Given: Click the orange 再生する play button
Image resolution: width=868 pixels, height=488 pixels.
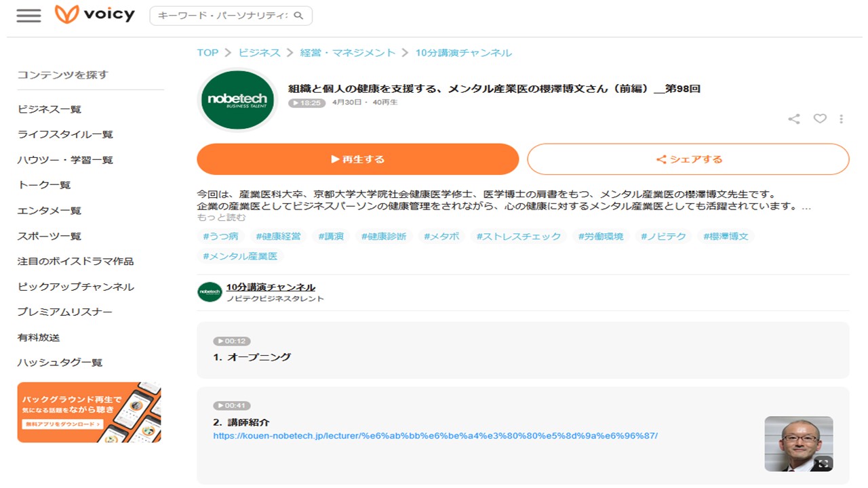Looking at the screenshot, I should coord(358,159).
